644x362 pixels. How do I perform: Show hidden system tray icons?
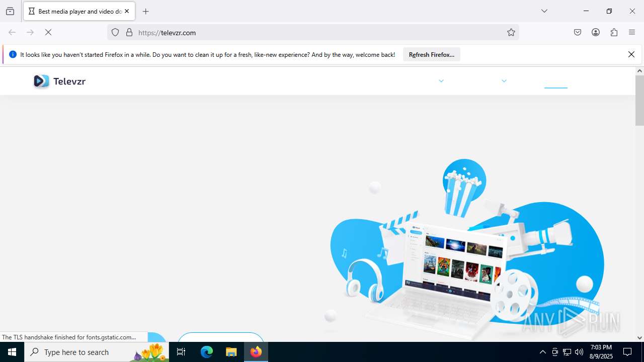(542, 352)
